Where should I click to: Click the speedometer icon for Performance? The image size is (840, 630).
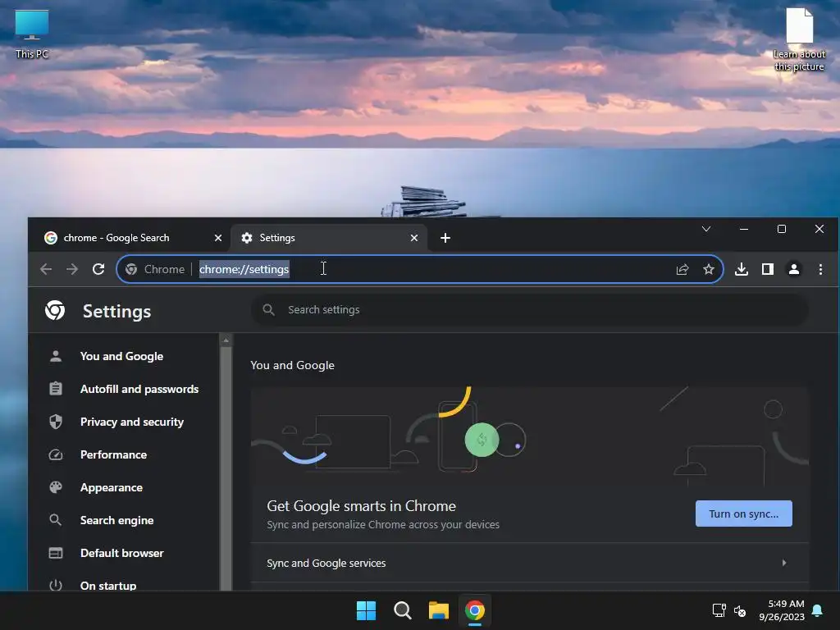click(56, 454)
